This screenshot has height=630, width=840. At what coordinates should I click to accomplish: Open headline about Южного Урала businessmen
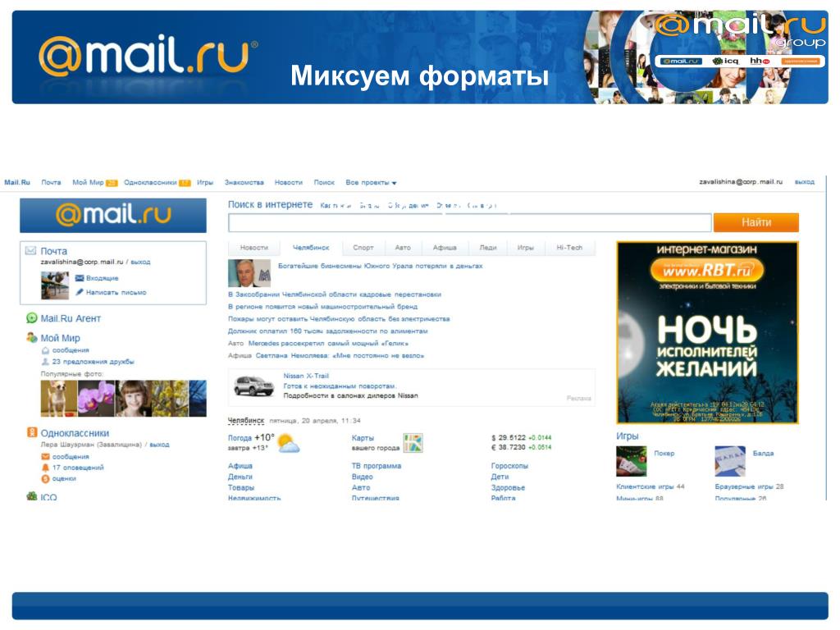point(381,266)
